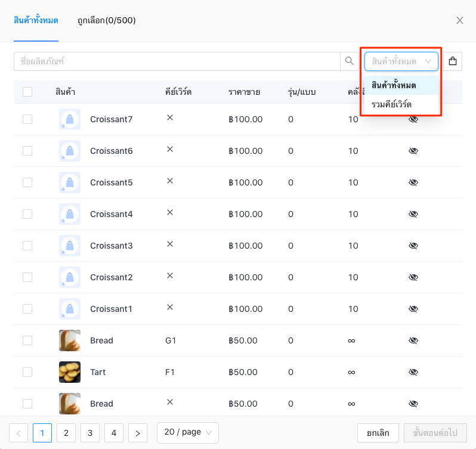Check the select-all header checkbox
The height and width of the screenshot is (449, 476).
[27, 92]
